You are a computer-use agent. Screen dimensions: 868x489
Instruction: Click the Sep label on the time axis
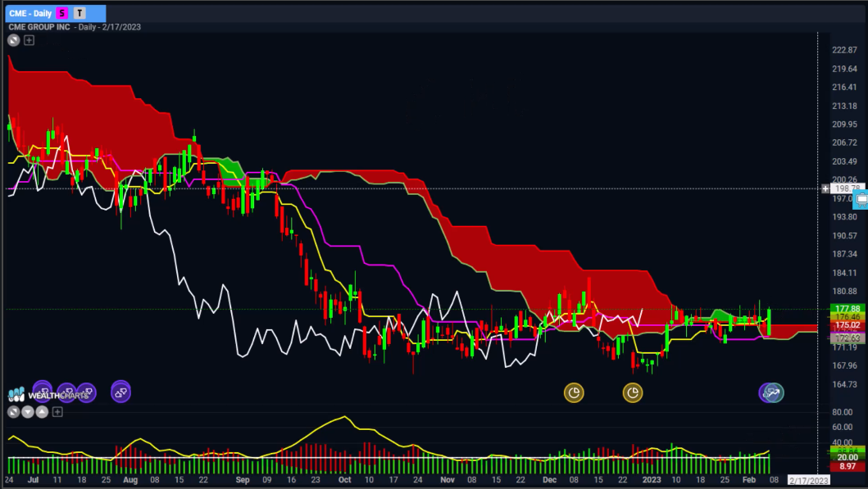click(243, 480)
